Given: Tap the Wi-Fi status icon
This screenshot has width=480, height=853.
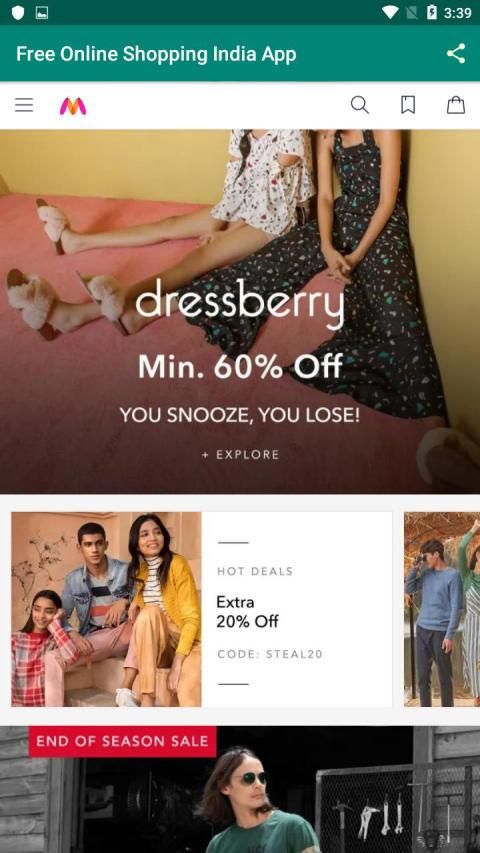Looking at the screenshot, I should coord(390,13).
